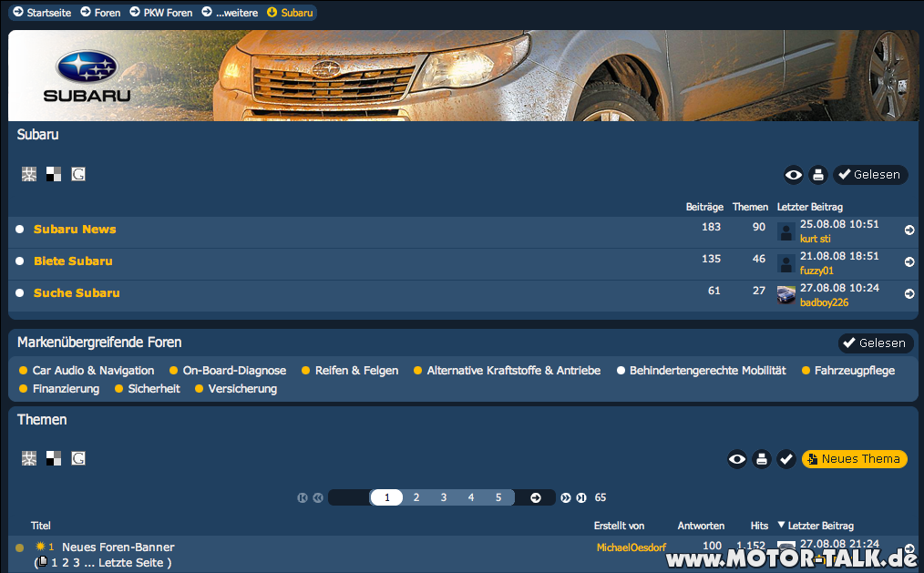Click fuzzy01's avatar placeholder
The width and height of the screenshot is (924, 573).
tap(786, 263)
